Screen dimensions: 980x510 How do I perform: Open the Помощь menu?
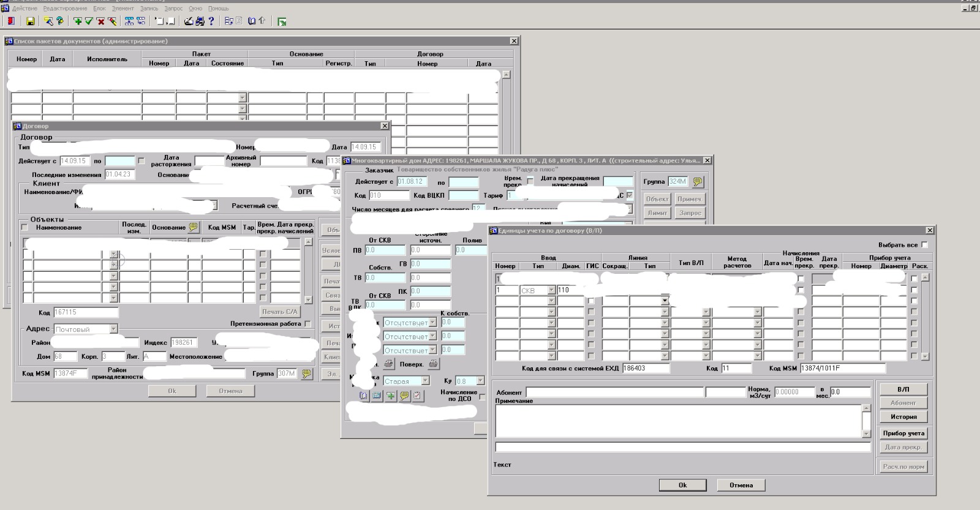pos(218,9)
